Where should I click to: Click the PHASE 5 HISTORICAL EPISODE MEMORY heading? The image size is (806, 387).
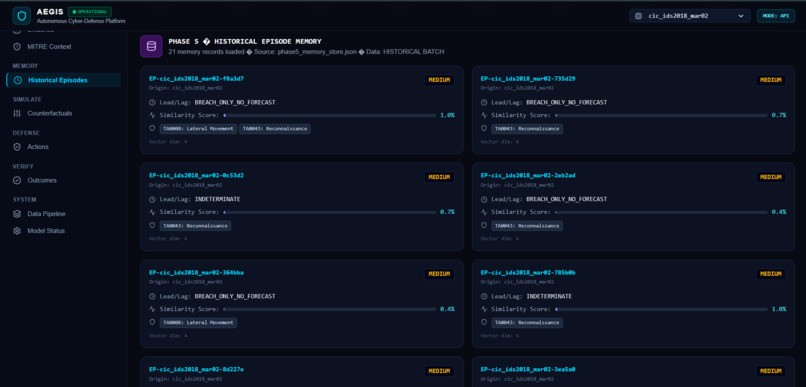click(245, 42)
